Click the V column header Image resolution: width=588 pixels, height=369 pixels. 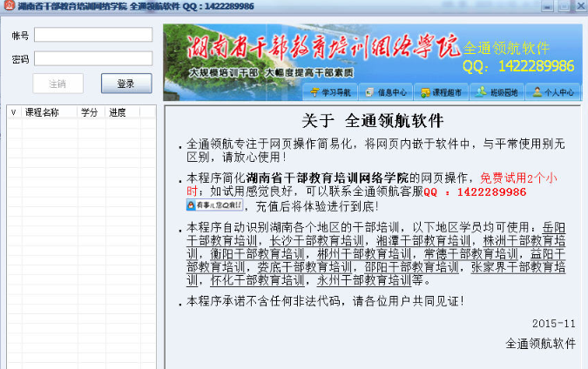13,112
